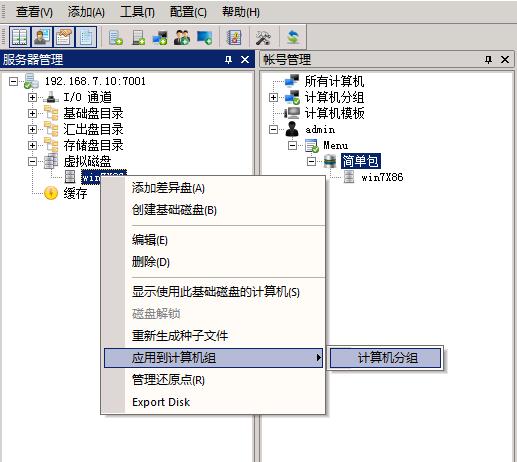This screenshot has width=517, height=462.
Task: Select 所有计算机 in the account tree
Action: [334, 81]
